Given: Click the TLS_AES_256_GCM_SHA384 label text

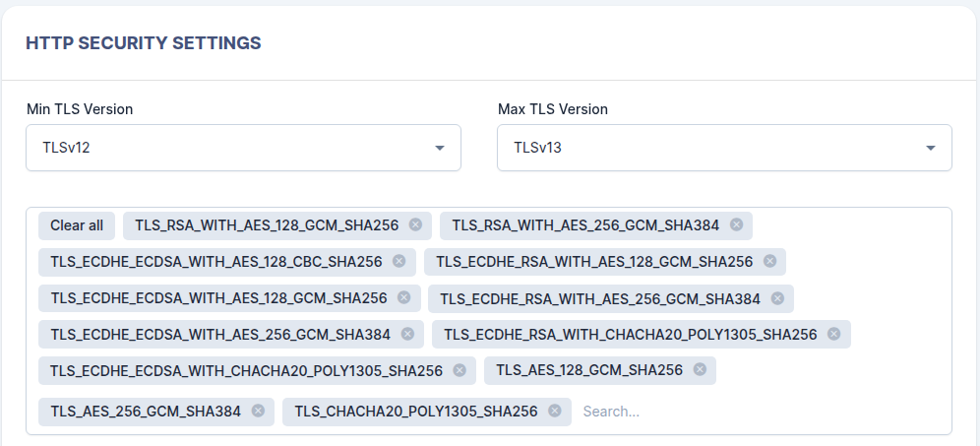Looking at the screenshot, I should (x=146, y=411).
